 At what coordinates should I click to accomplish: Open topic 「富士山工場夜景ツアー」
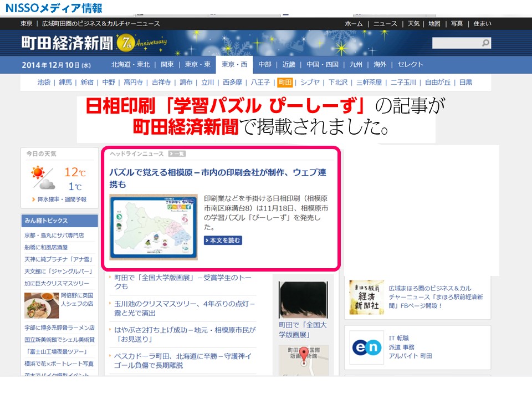pos(57,352)
